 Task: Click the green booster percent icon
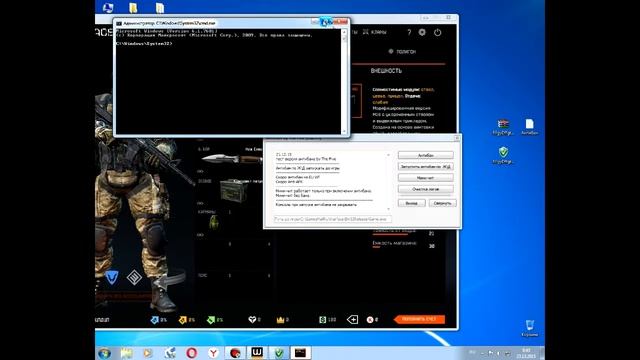coord(211,320)
